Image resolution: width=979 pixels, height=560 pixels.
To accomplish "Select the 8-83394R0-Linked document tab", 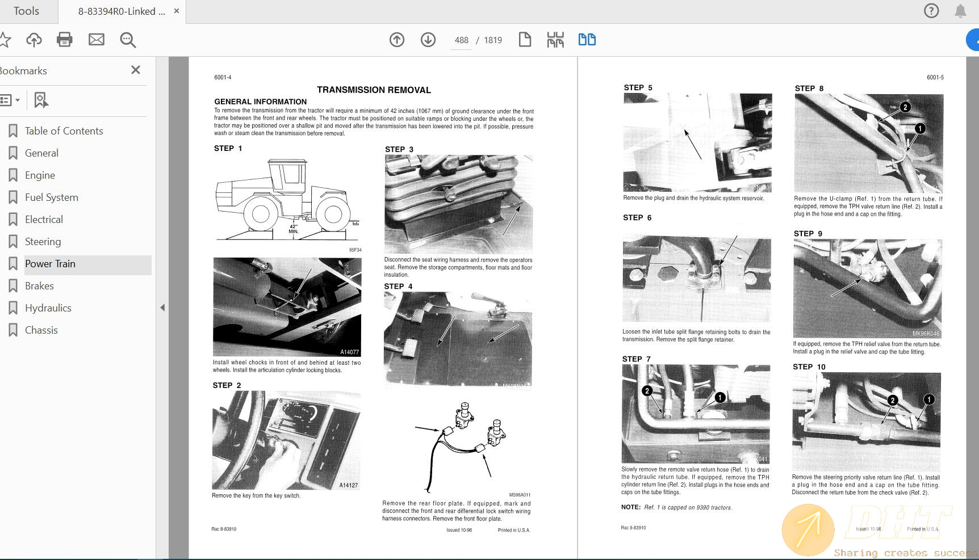I will pos(122,11).
